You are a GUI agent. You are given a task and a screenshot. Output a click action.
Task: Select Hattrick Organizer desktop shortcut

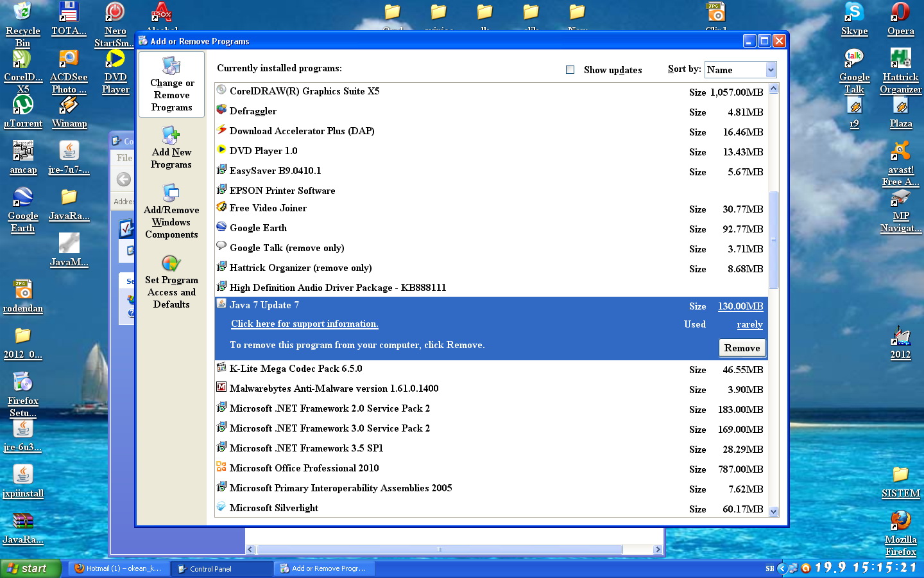coord(900,71)
